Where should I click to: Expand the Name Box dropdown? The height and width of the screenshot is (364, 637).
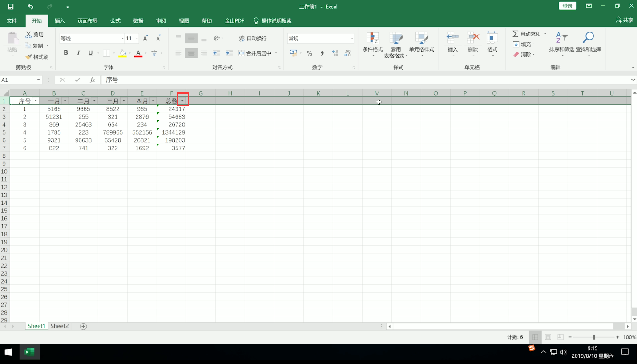point(38,80)
